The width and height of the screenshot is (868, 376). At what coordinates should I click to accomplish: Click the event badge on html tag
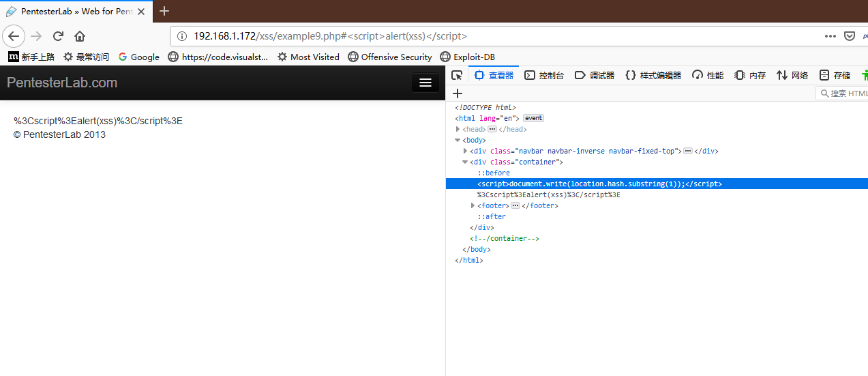pyautogui.click(x=533, y=118)
